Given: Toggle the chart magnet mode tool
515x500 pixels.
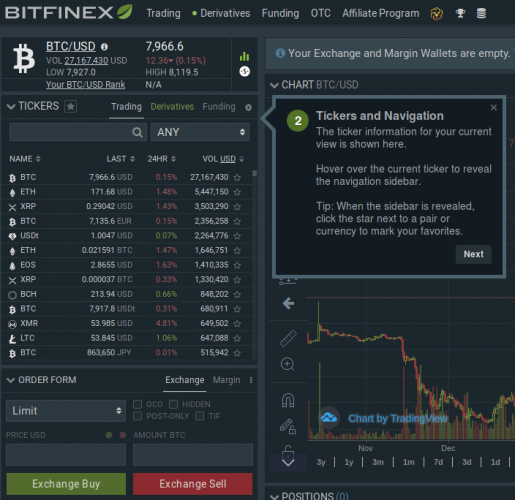Looking at the screenshot, I should tap(288, 400).
